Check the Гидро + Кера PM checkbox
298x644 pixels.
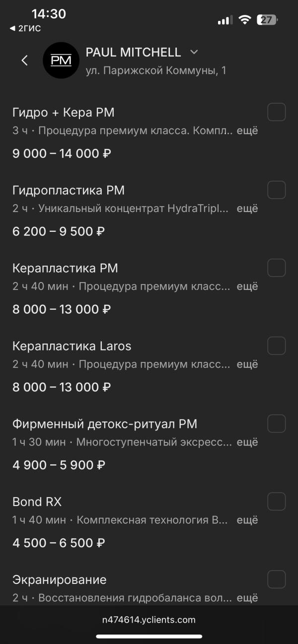tap(277, 112)
